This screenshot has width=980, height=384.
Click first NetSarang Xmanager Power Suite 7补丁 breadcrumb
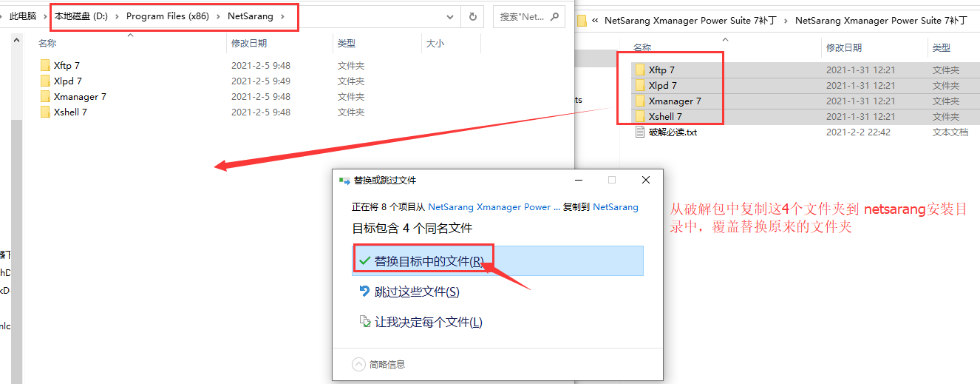691,21
